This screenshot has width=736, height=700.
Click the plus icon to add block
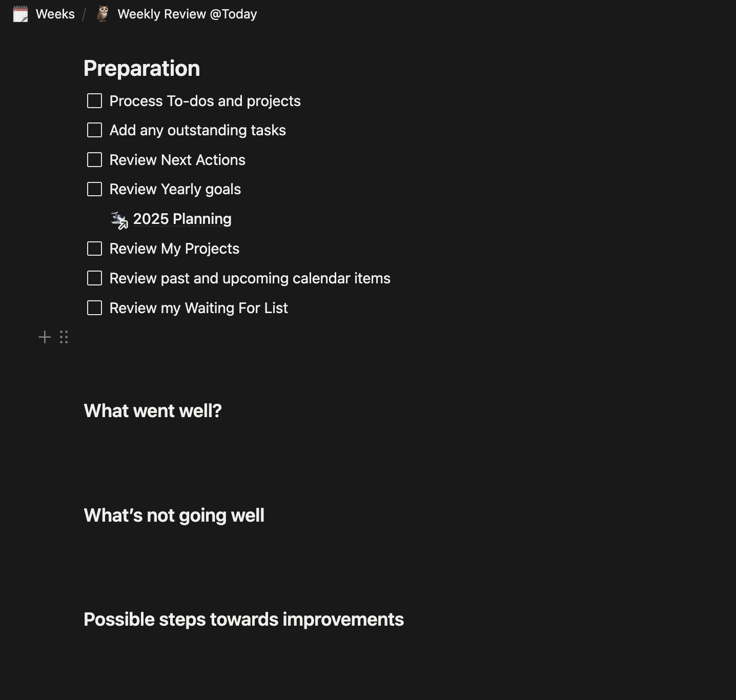[45, 337]
